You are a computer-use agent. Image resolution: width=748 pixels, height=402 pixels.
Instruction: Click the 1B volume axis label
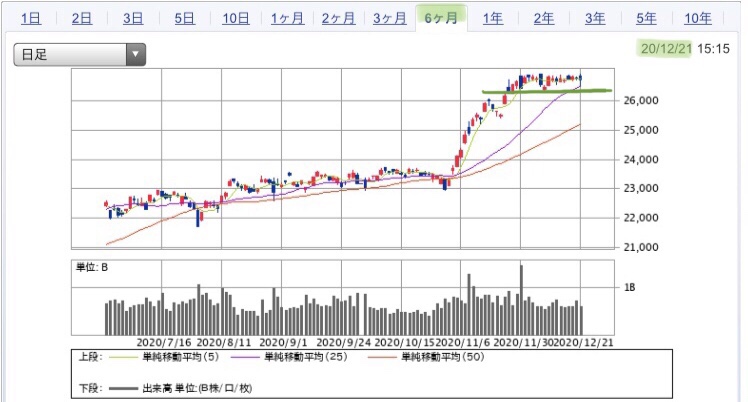[629, 288]
